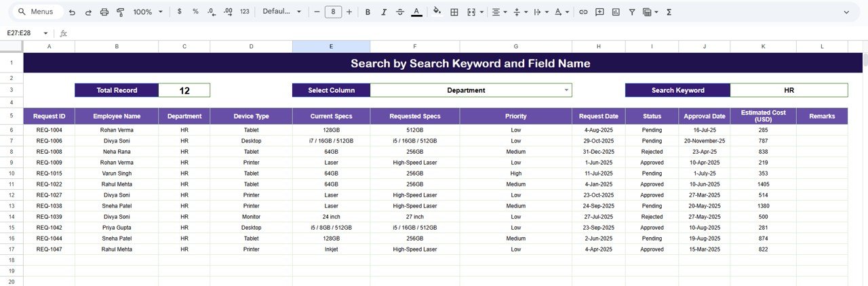Click the Search Keyword cell containing HR
868x286 pixels.
(x=789, y=90)
